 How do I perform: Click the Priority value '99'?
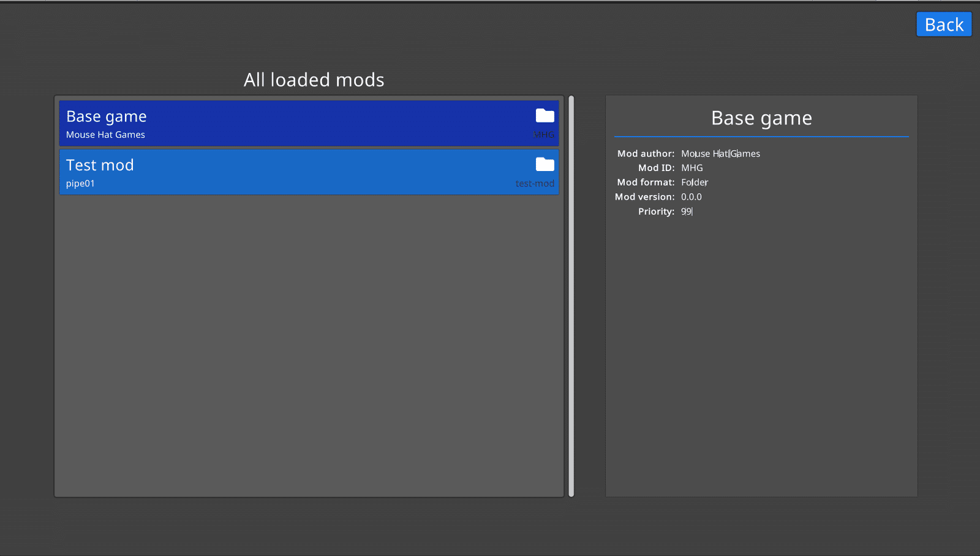tap(687, 211)
